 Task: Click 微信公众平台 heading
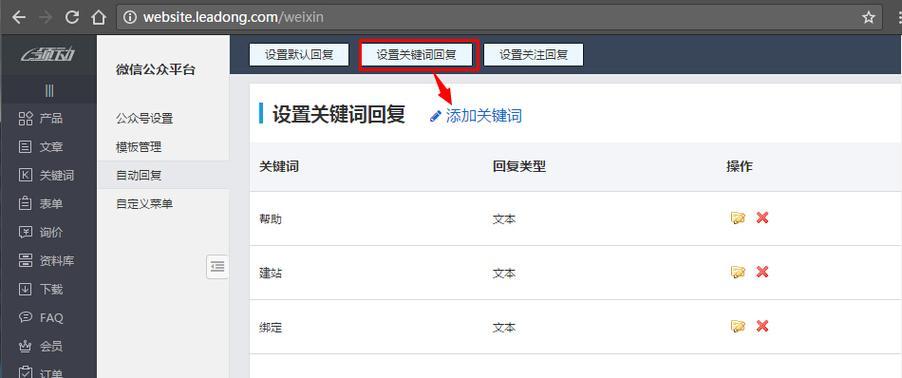tap(155, 70)
